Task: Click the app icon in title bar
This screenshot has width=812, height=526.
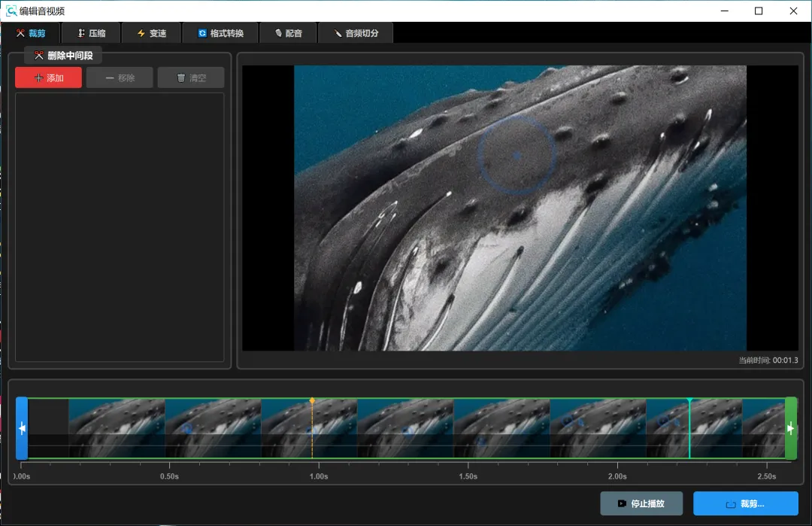Action: click(11, 11)
